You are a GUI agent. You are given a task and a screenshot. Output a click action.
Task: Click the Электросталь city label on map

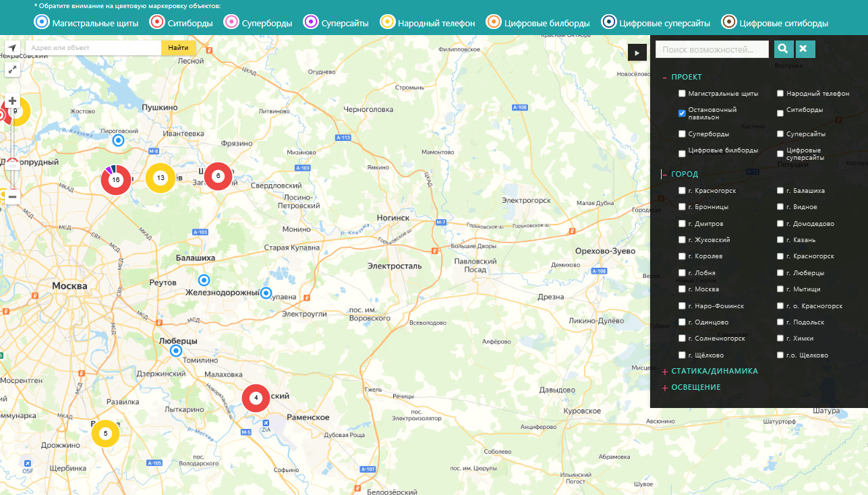[395, 266]
